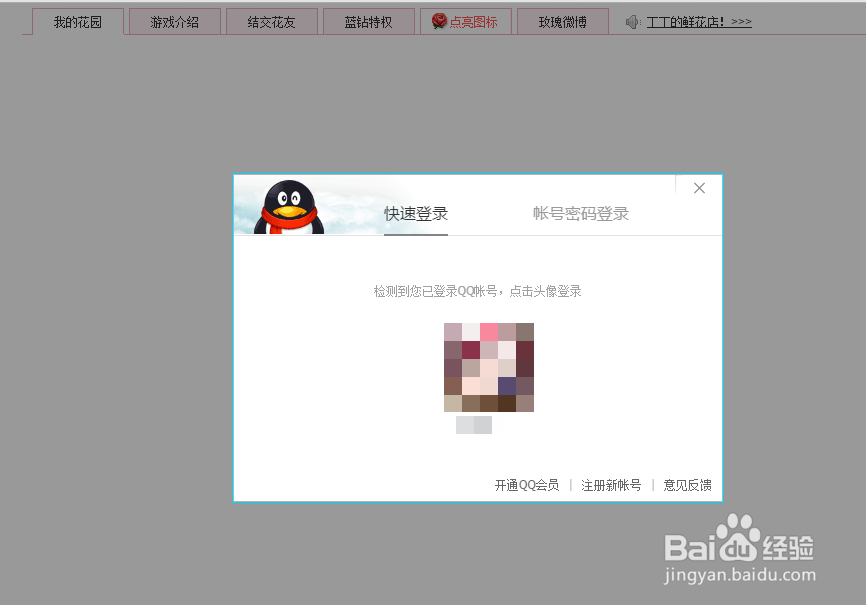The width and height of the screenshot is (866, 605).
Task: Open the 结交花友 tab
Action: pos(271,20)
